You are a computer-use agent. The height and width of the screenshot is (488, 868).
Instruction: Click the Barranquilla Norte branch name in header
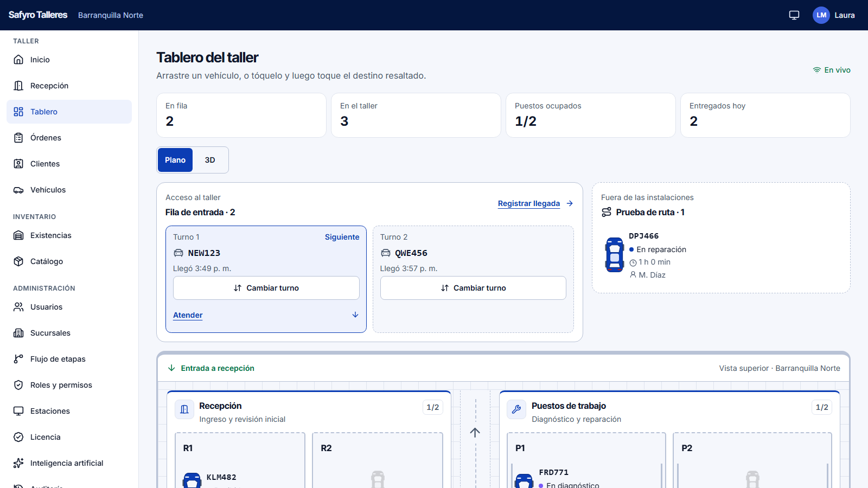pos(111,15)
